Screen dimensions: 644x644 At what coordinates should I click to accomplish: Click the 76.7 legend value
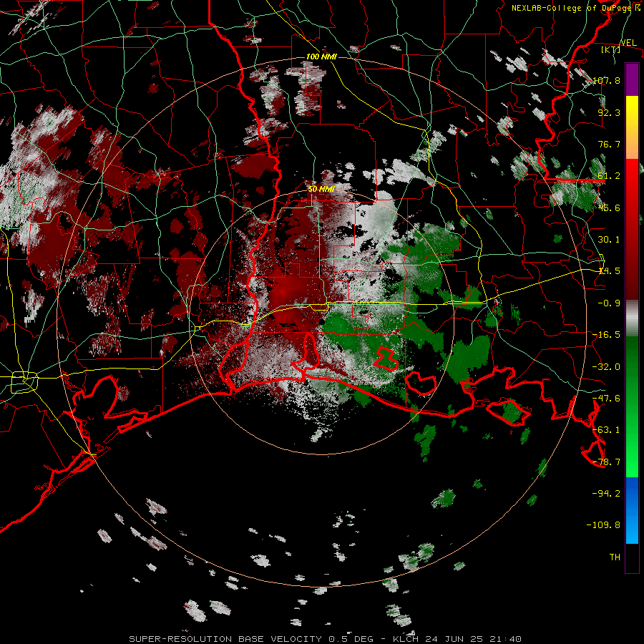pyautogui.click(x=609, y=144)
